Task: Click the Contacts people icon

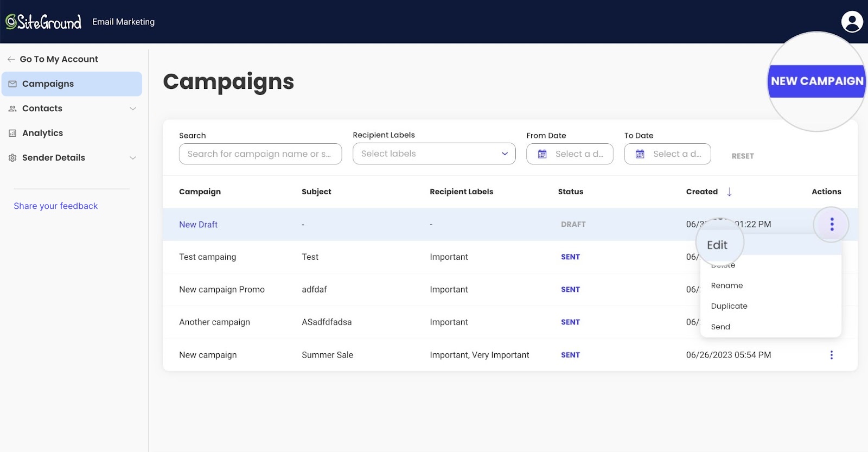Action: tap(12, 109)
